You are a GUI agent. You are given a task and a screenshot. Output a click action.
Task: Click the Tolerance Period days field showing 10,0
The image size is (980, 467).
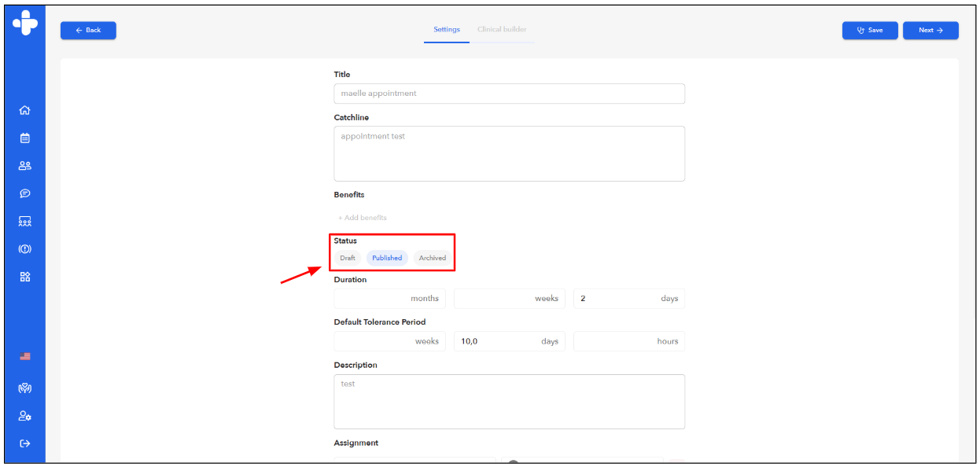tap(510, 341)
